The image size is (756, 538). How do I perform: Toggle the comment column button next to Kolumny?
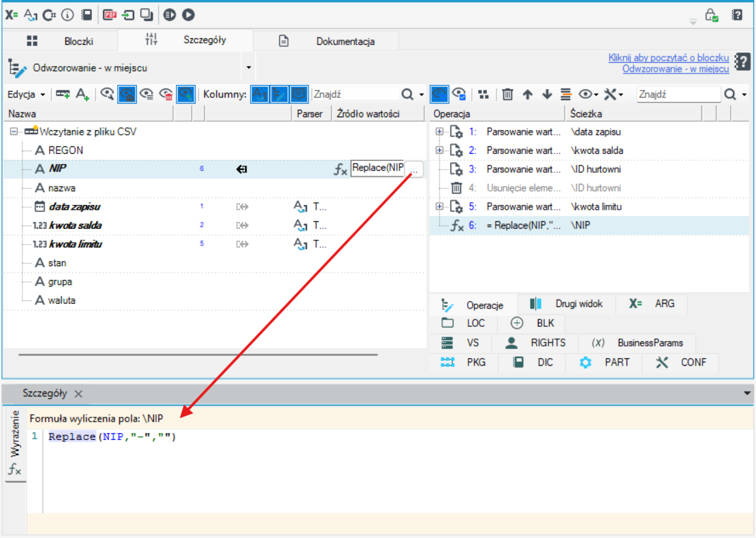pos(299,95)
